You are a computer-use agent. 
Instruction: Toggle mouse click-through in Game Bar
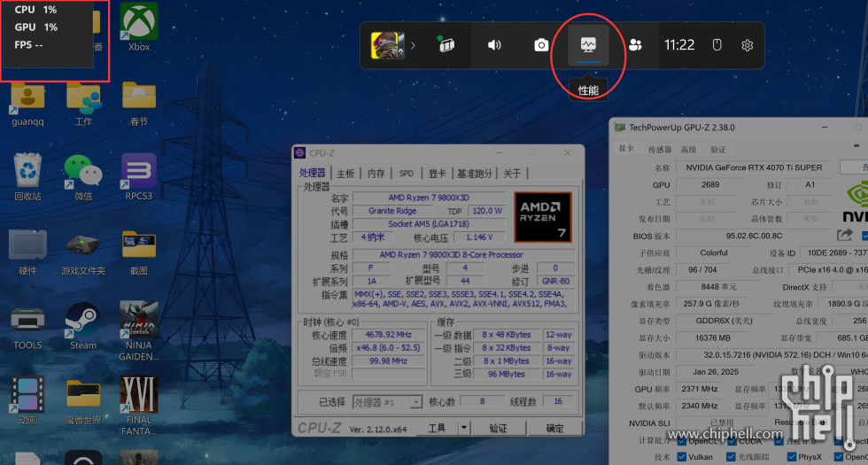click(x=717, y=45)
